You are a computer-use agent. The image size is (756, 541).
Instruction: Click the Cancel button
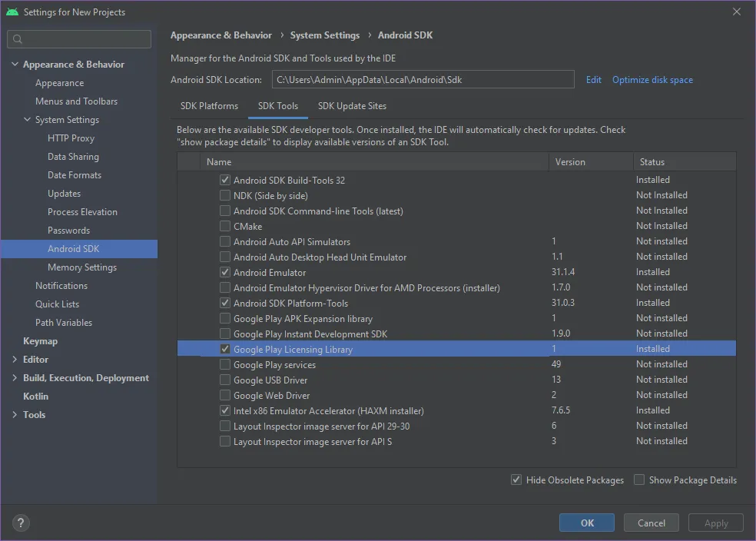(x=651, y=523)
